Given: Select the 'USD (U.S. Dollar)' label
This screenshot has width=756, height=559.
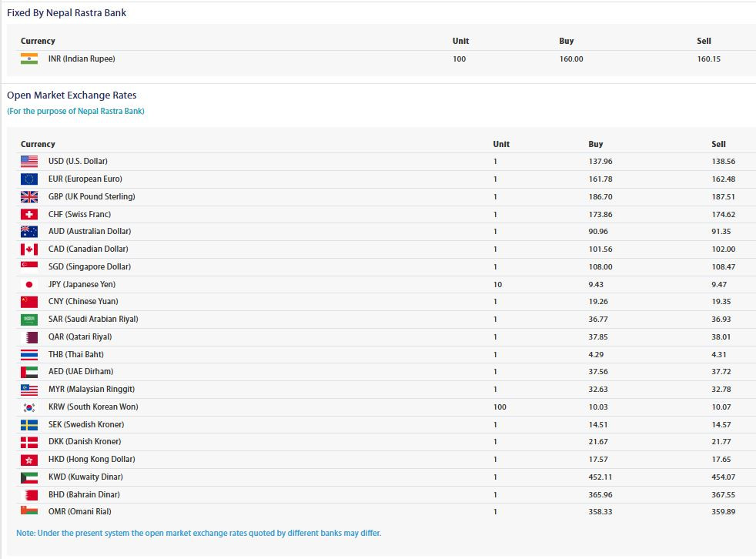Looking at the screenshot, I should coord(78,161).
